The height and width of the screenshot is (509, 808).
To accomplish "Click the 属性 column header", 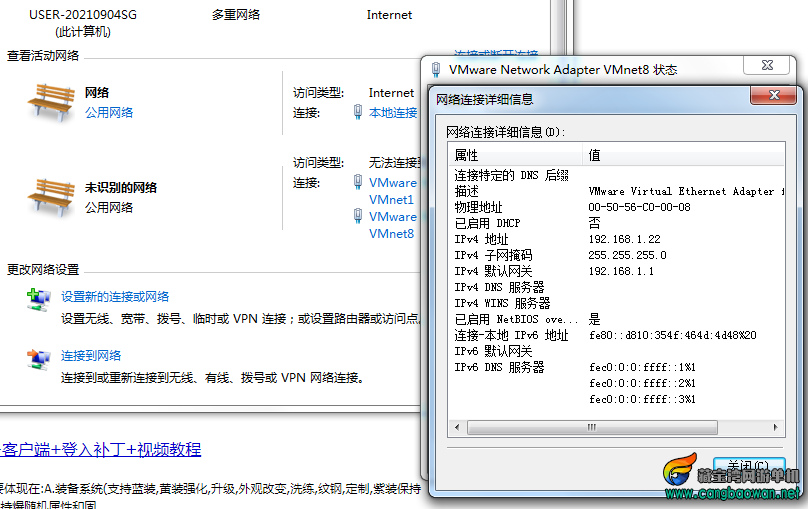I will (515, 155).
